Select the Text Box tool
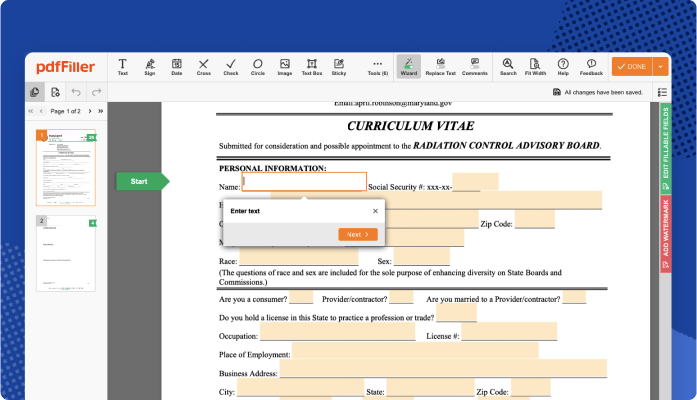Image resolution: width=697 pixels, height=400 pixels. click(312, 67)
